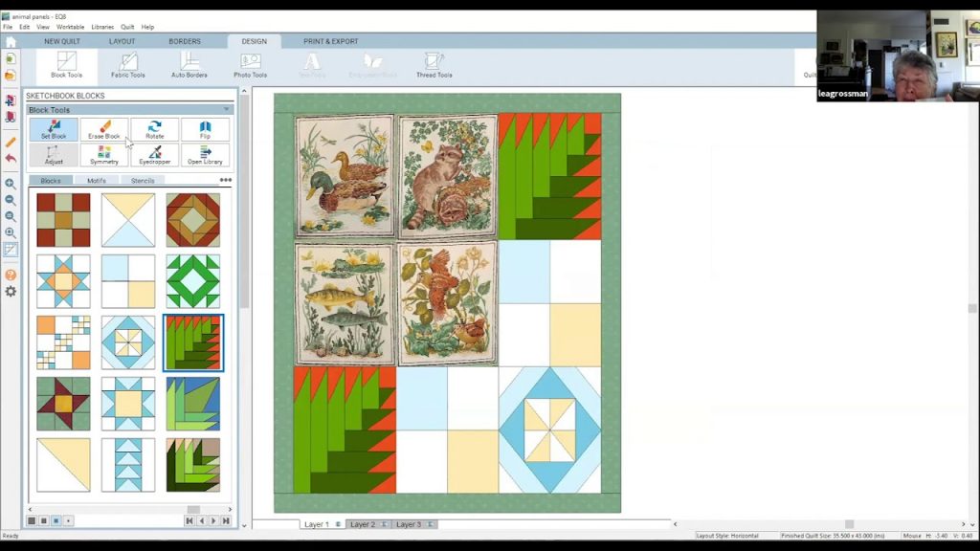Select the Symmetry tool
This screenshot has height=551, width=980.
(x=103, y=155)
